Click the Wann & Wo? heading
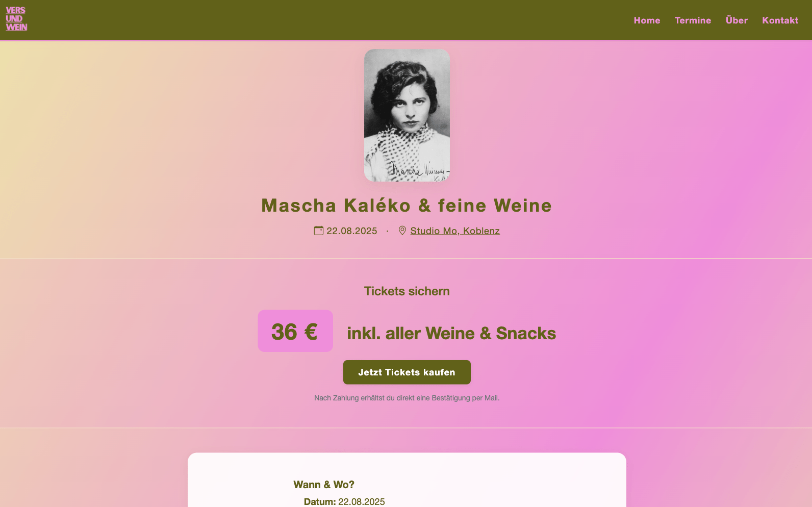 [323, 485]
